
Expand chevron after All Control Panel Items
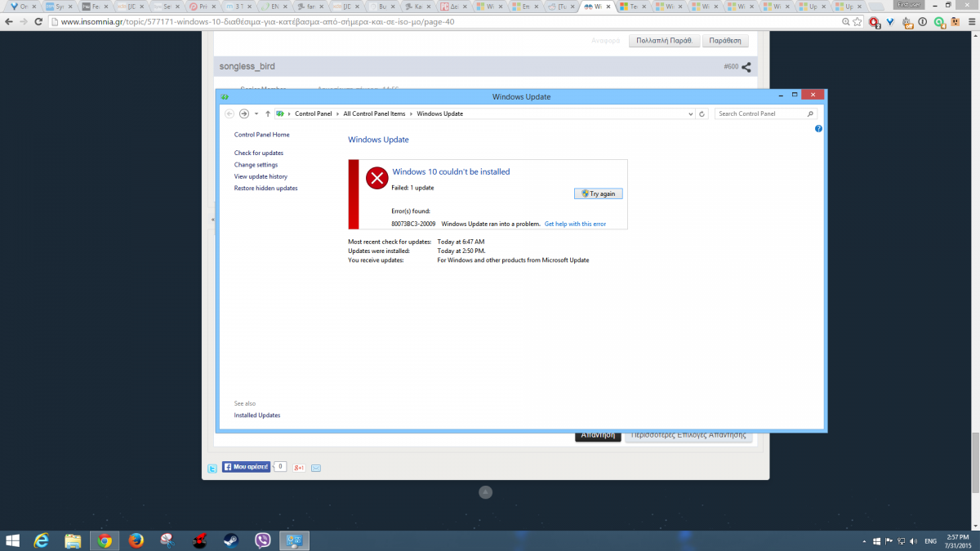[411, 114]
